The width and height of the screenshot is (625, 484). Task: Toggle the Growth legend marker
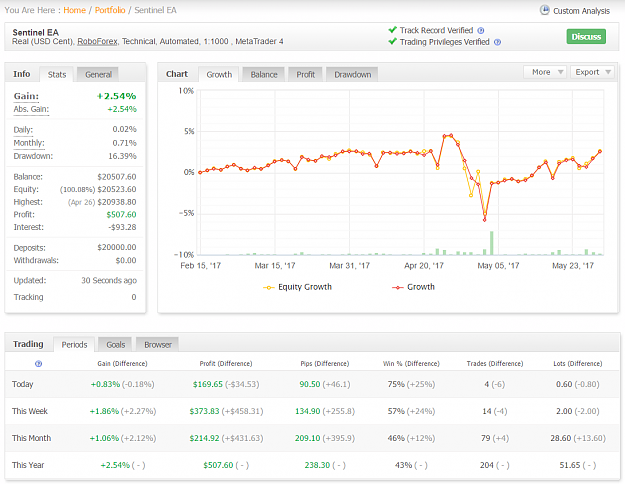pos(397,287)
